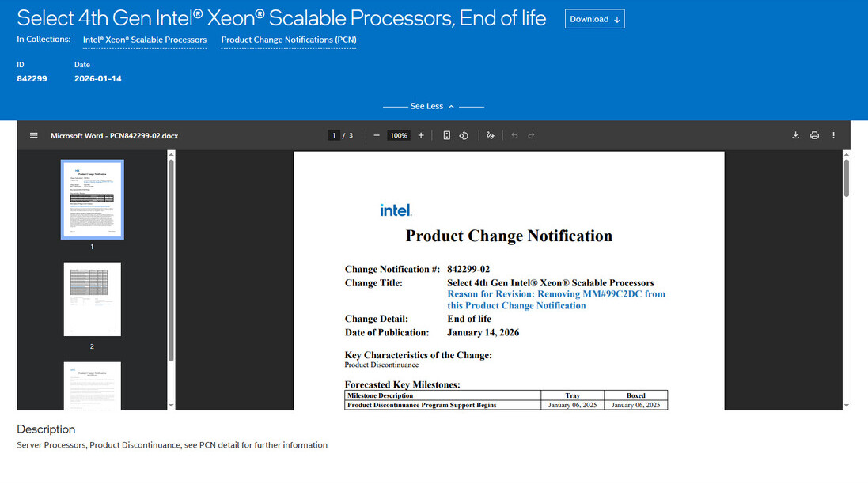
Task: Click the page number input field
Action: click(334, 135)
